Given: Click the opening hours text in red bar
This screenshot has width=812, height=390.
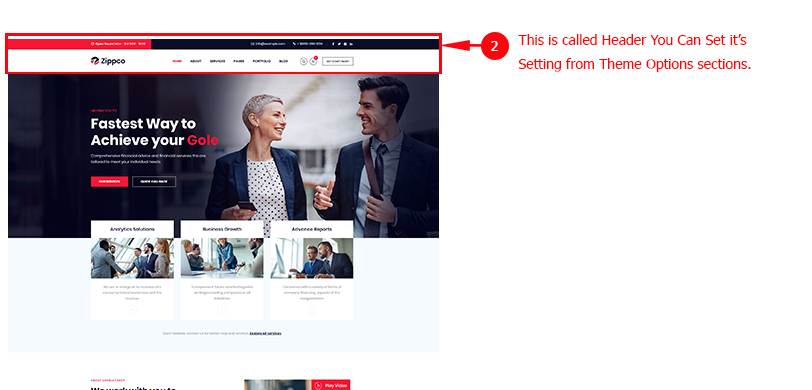Looking at the screenshot, I should tap(118, 44).
